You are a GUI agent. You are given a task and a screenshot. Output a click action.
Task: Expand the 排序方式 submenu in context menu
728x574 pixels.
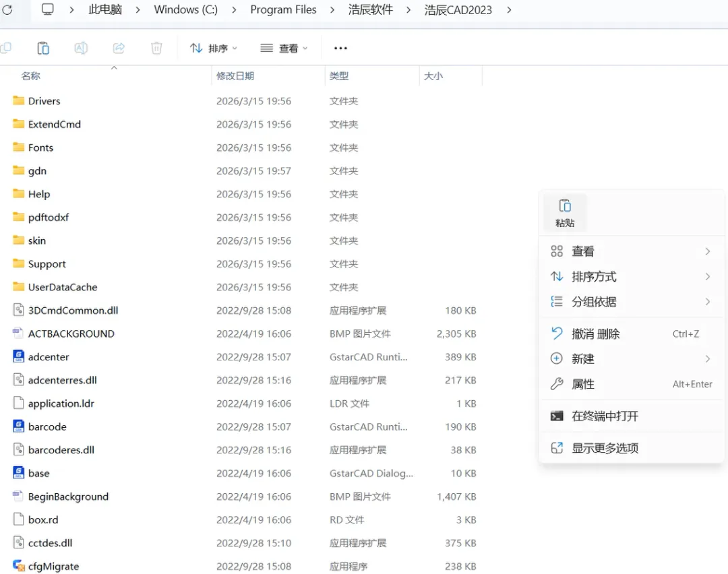point(631,277)
